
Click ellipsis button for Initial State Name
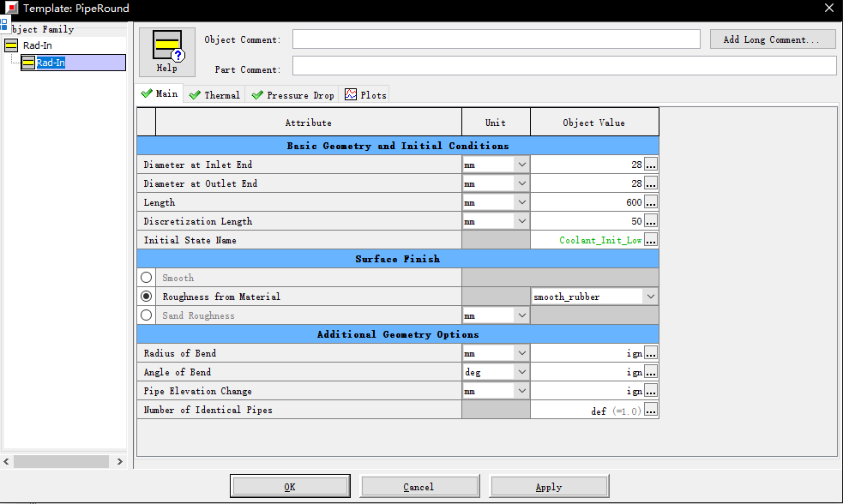651,240
